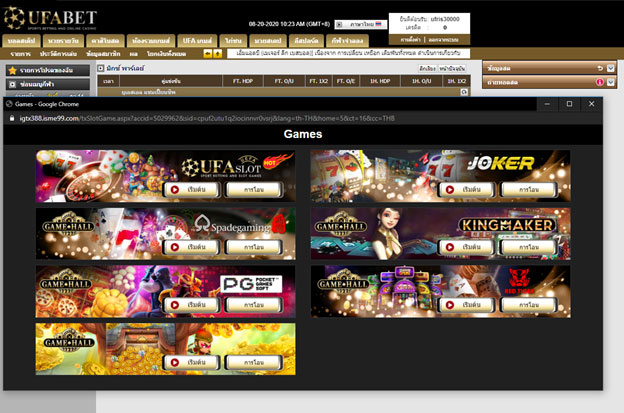Click the PG Pocket Games Soft logo
Screen dimensions: 624x413
251,284
